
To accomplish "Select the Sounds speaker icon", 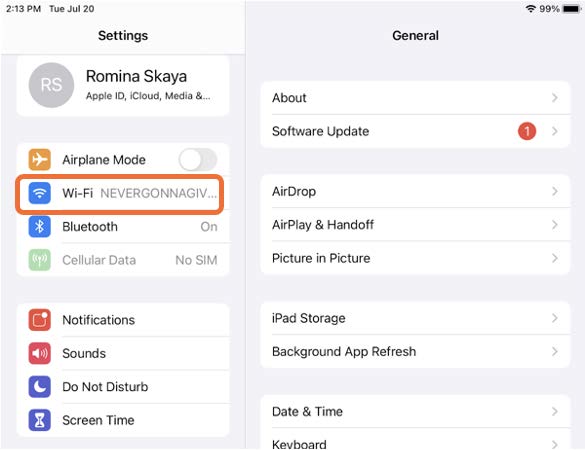I will pos(40,353).
